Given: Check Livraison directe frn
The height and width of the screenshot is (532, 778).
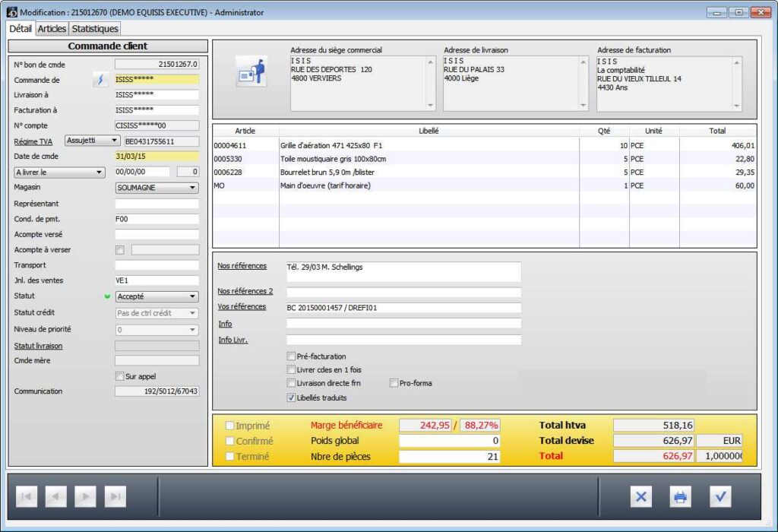Looking at the screenshot, I should click(x=291, y=383).
